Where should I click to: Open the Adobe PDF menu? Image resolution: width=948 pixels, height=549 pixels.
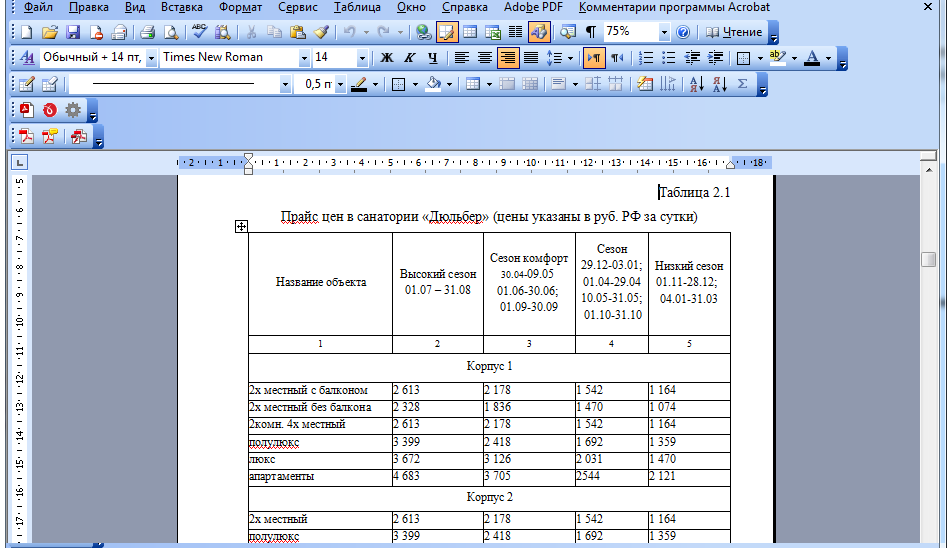tap(533, 7)
